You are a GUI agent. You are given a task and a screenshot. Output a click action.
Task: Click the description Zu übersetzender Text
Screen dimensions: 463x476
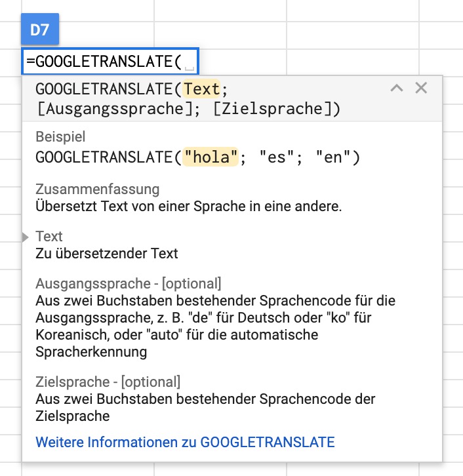[106, 254]
